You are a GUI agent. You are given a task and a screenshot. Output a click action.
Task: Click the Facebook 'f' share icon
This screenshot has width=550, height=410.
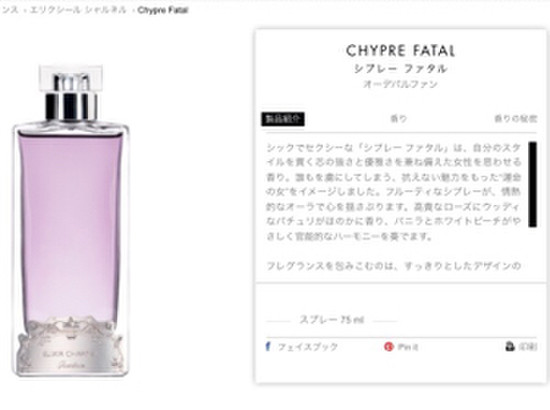268,347
